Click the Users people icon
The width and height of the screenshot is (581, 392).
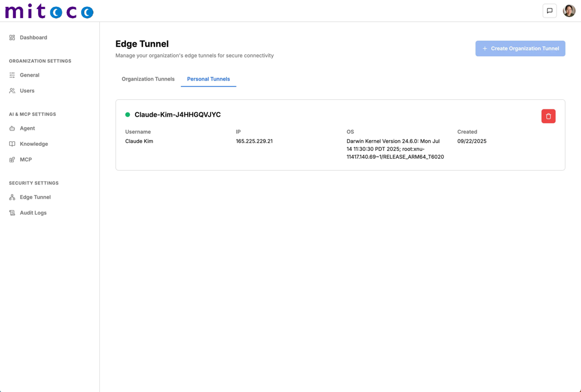click(x=12, y=90)
